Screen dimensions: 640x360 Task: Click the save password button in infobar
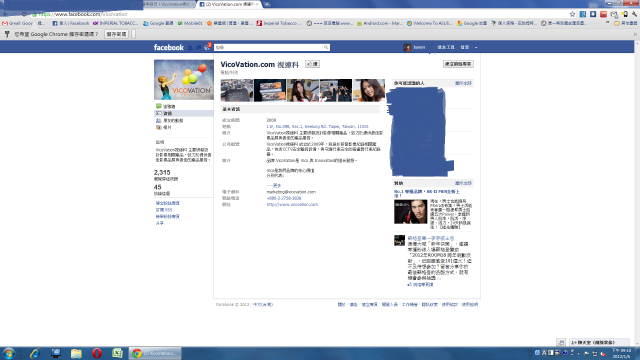116,34
